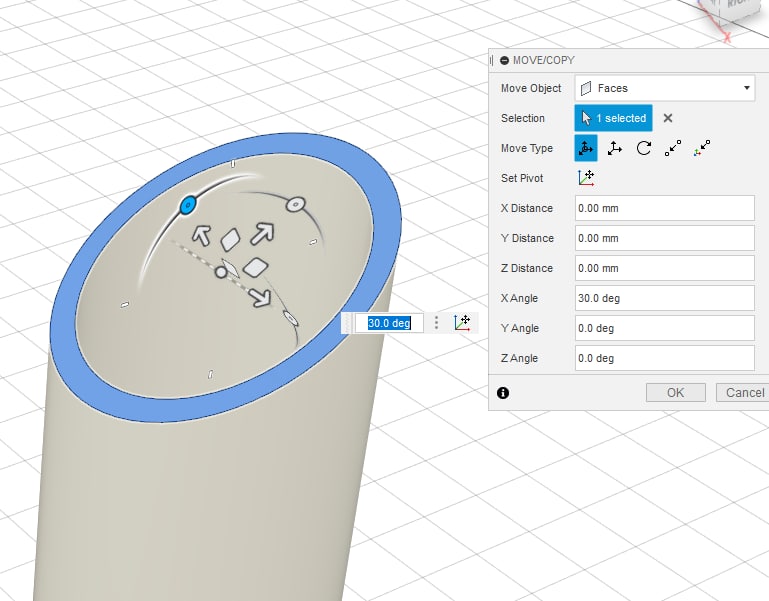Confirm the move with OK
769x601 pixels.
click(x=675, y=392)
